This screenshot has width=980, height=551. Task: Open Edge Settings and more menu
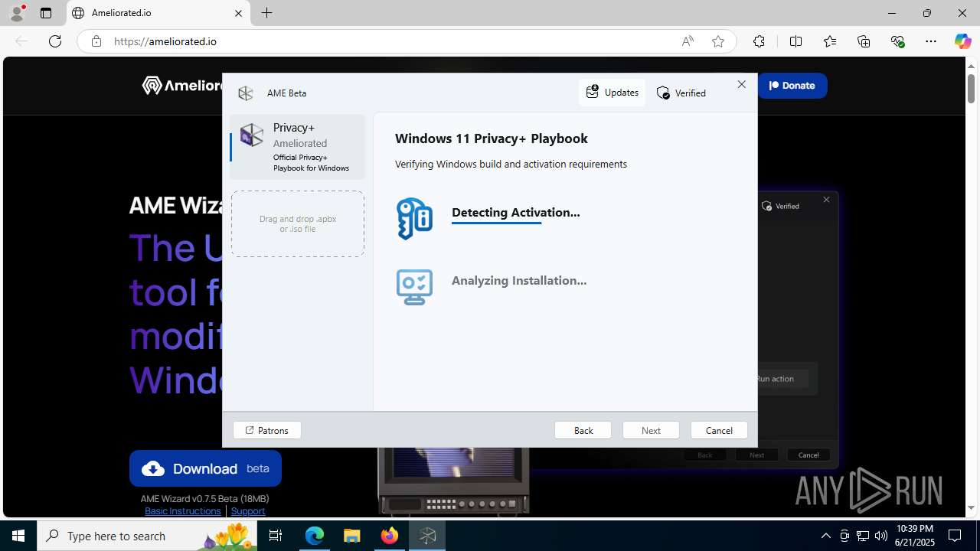tap(931, 41)
